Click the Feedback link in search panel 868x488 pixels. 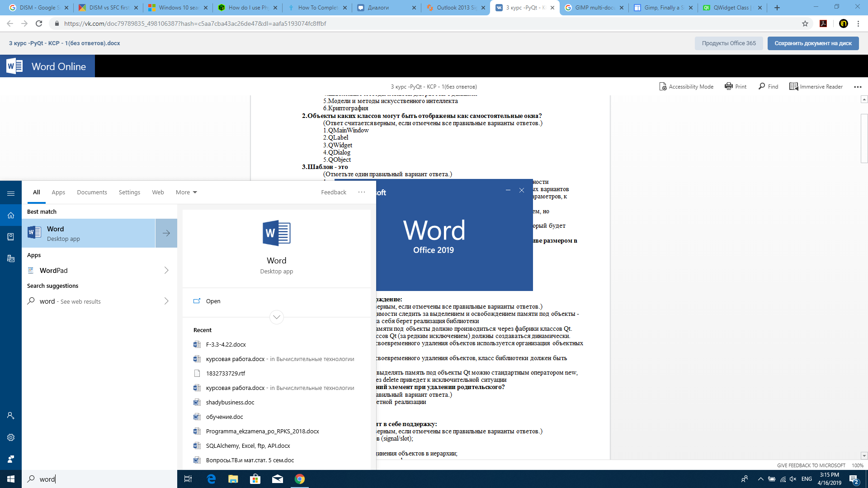tap(334, 192)
